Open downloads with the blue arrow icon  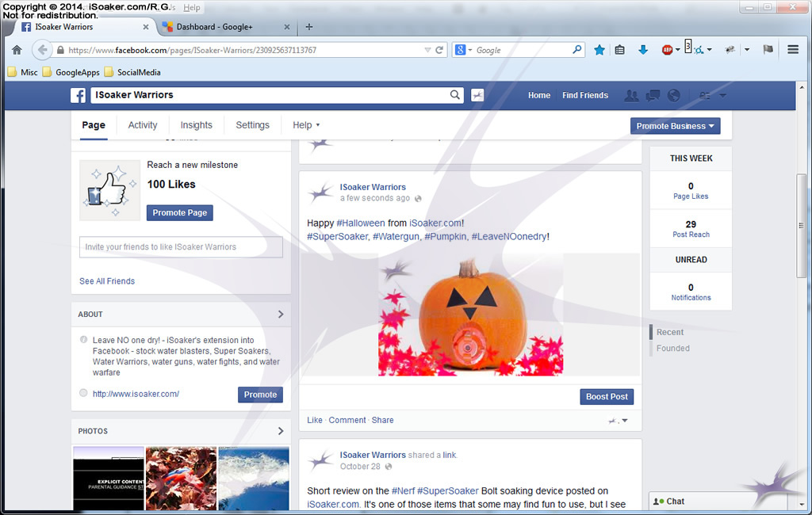[643, 50]
